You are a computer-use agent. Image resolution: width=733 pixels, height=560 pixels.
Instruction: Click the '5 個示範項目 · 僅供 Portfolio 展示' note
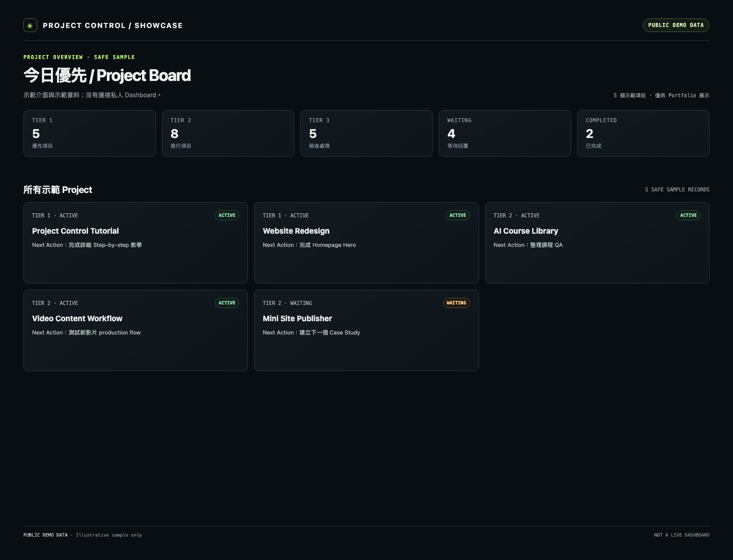(661, 95)
